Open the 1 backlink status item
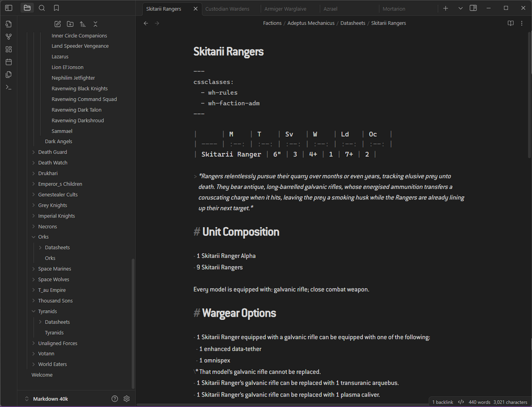Screen dimensions: 532x407 coord(443,402)
